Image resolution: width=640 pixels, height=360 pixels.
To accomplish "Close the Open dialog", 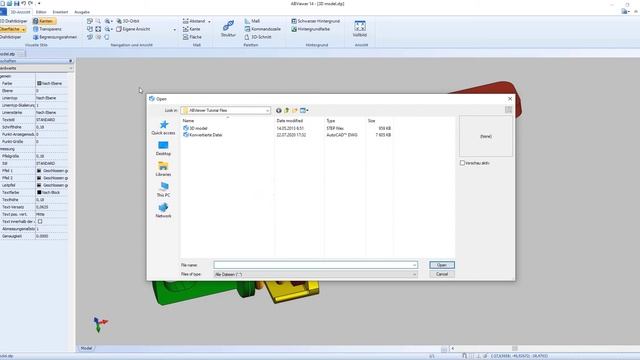I will coord(510,99).
